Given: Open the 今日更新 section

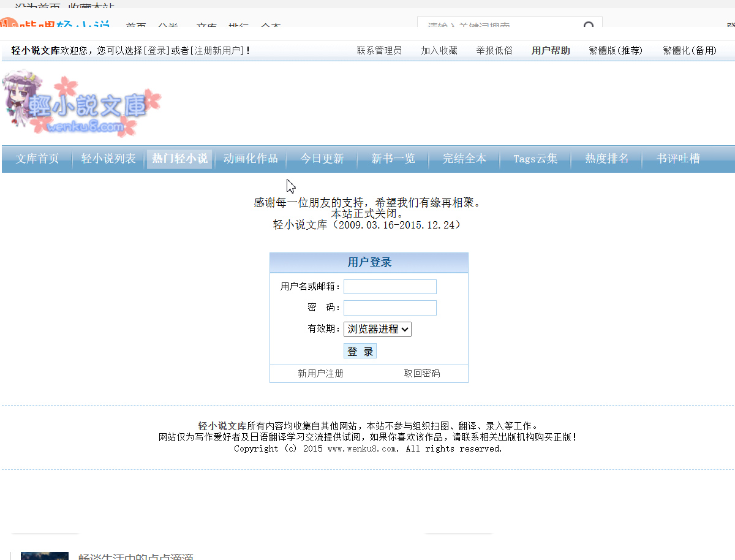Looking at the screenshot, I should 322,159.
